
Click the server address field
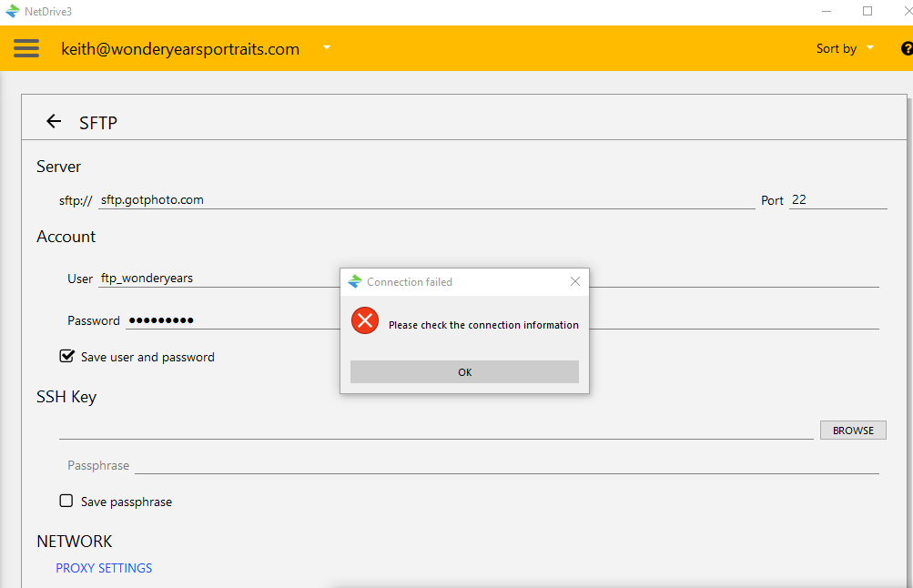pyautogui.click(x=426, y=200)
